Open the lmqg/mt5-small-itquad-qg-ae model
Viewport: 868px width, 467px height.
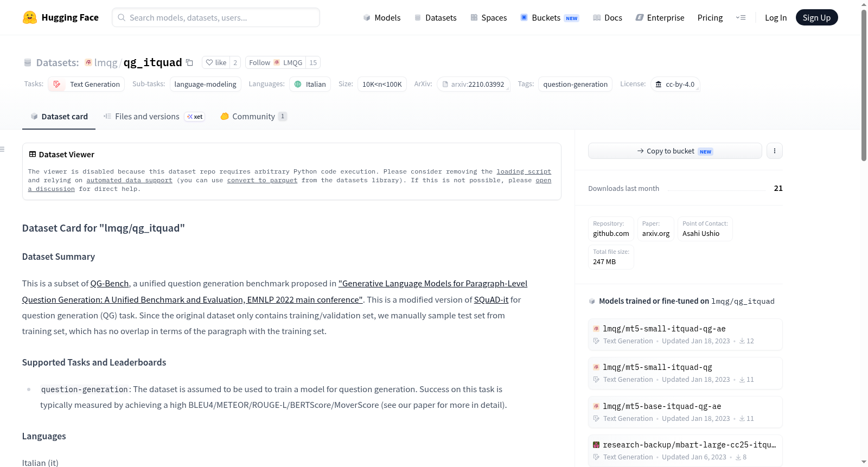685,335
